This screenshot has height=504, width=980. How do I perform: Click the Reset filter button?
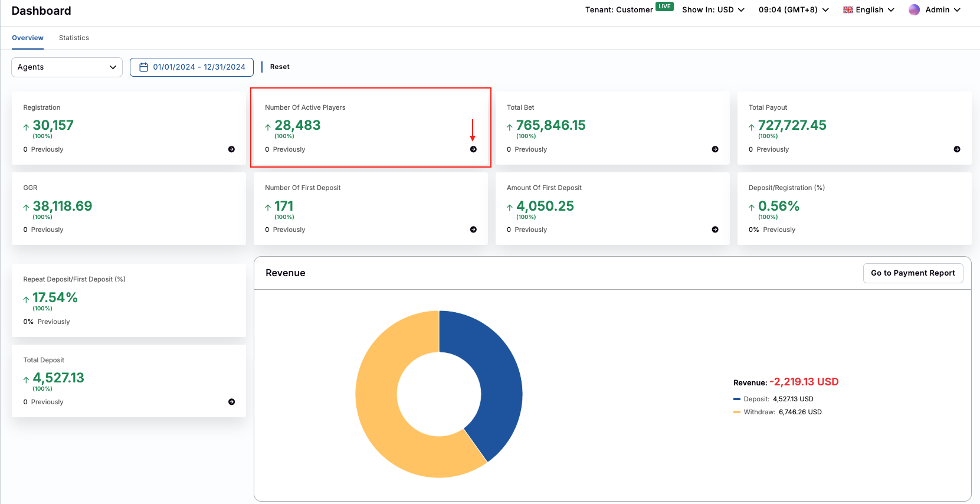click(x=280, y=67)
